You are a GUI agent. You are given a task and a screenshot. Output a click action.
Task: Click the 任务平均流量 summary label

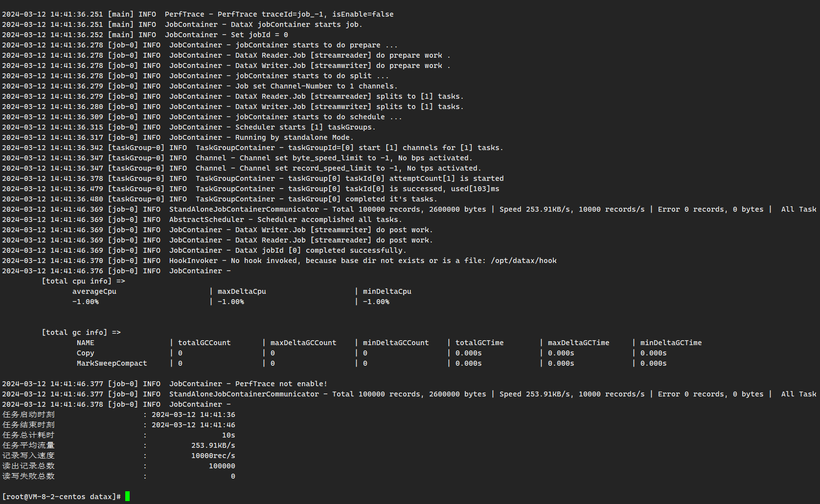(x=28, y=445)
